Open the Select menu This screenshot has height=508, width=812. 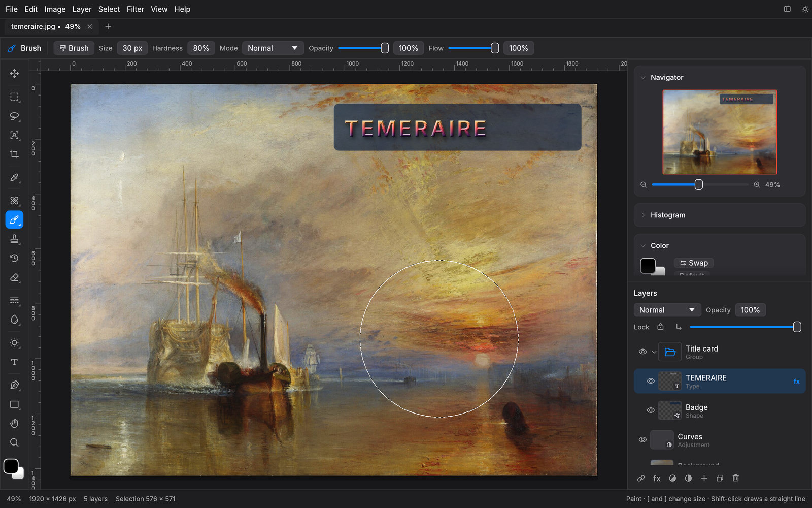coord(109,9)
